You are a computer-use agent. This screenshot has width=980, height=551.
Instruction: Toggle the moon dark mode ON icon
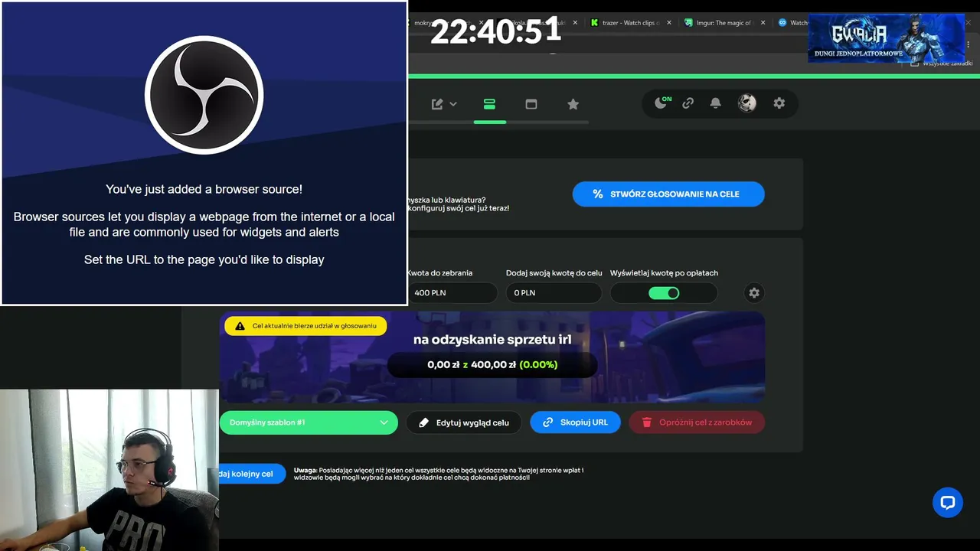(x=662, y=103)
